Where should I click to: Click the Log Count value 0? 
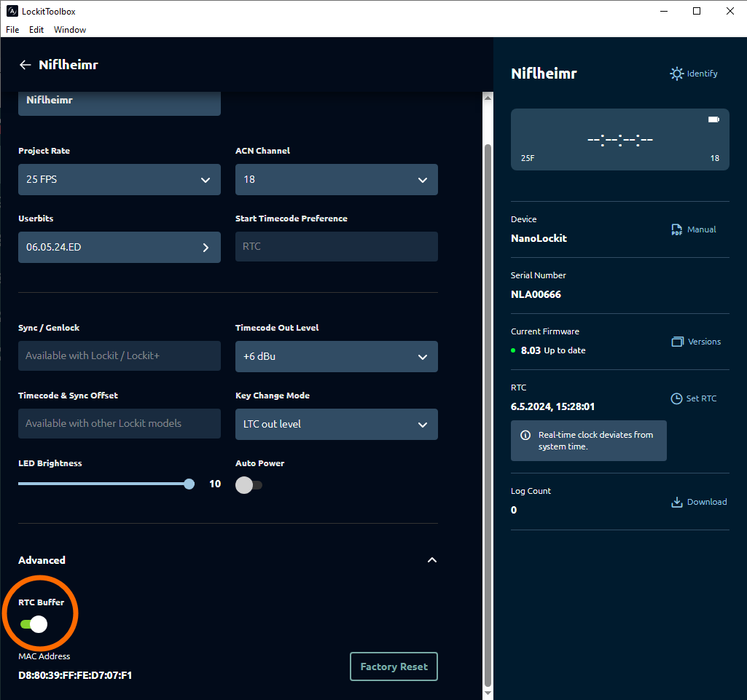point(514,510)
